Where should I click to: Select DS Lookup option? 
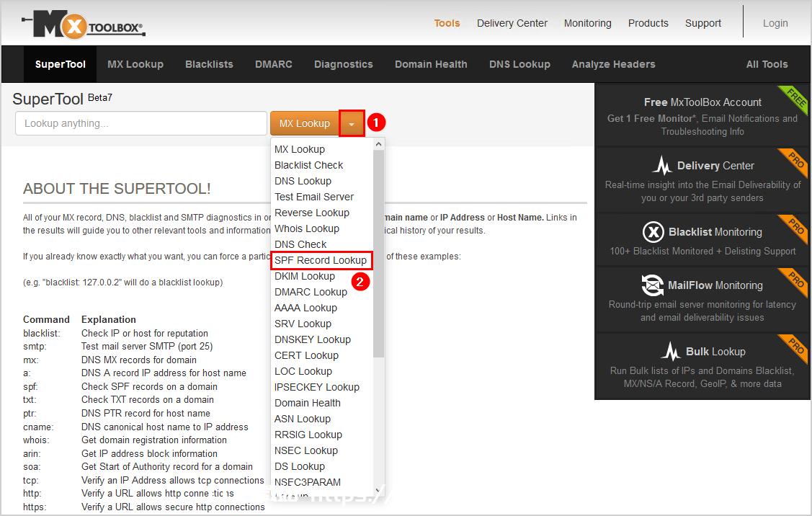[300, 466]
